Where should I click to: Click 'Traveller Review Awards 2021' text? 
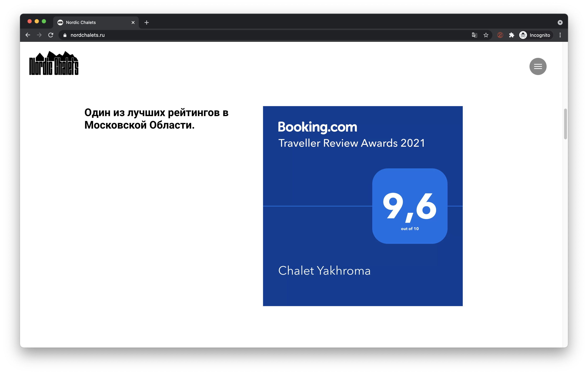352,143
